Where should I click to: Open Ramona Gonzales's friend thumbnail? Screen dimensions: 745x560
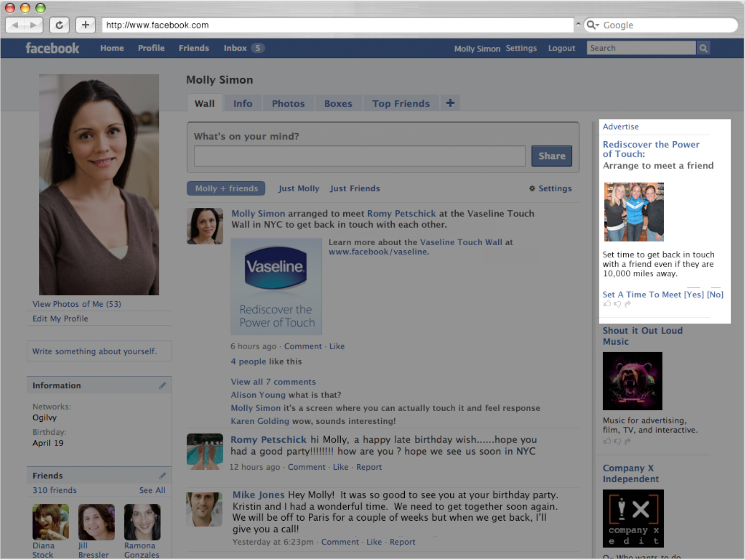click(142, 522)
